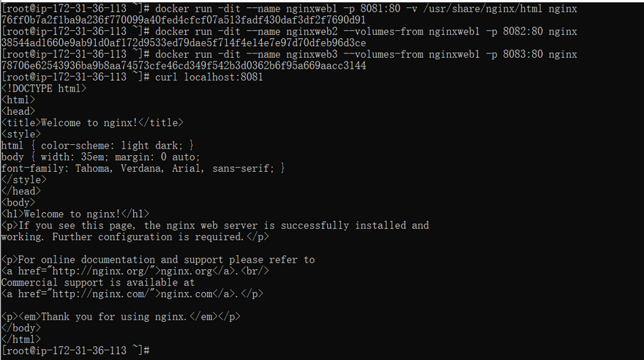
Task: Click the curl localhost:8081 command
Action: pos(209,77)
